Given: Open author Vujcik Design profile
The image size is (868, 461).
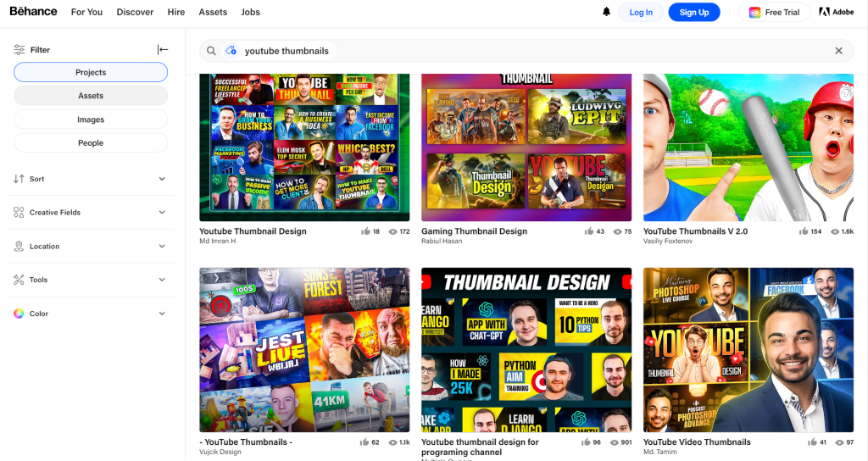Looking at the screenshot, I should 220,453.
